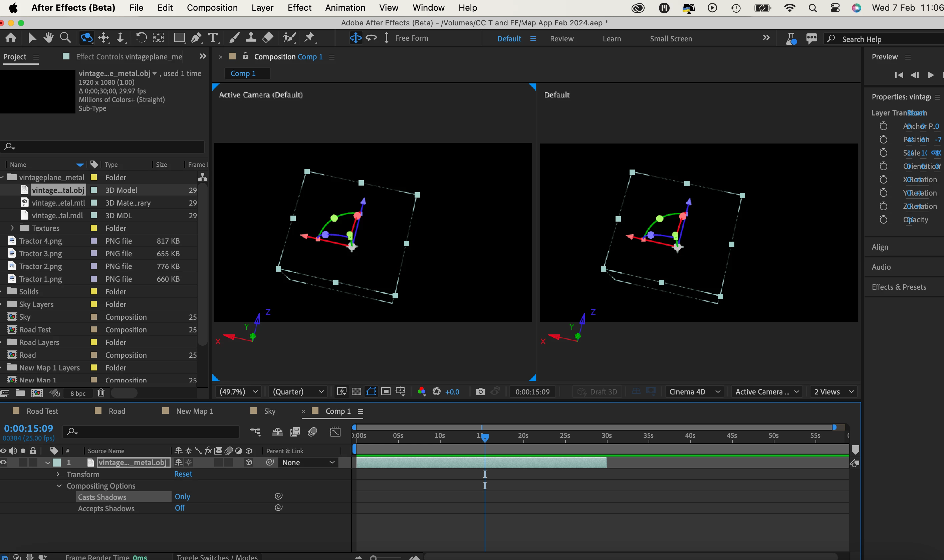Click the Only value for Casts Shadows
This screenshot has height=560, width=944.
pos(182,497)
